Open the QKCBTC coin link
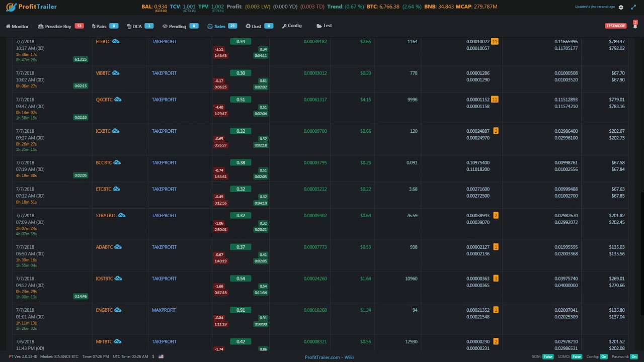This screenshot has width=644, height=362. coord(104,100)
